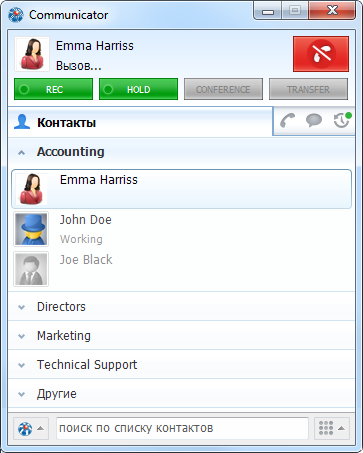Open the Контакты tab
The image size is (363, 453).
[140, 122]
